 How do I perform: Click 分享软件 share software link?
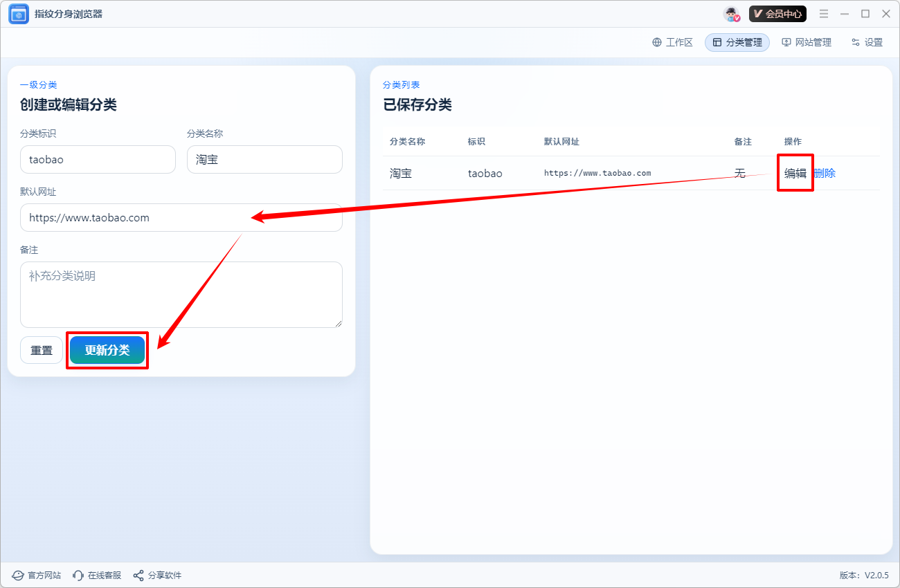click(x=157, y=576)
